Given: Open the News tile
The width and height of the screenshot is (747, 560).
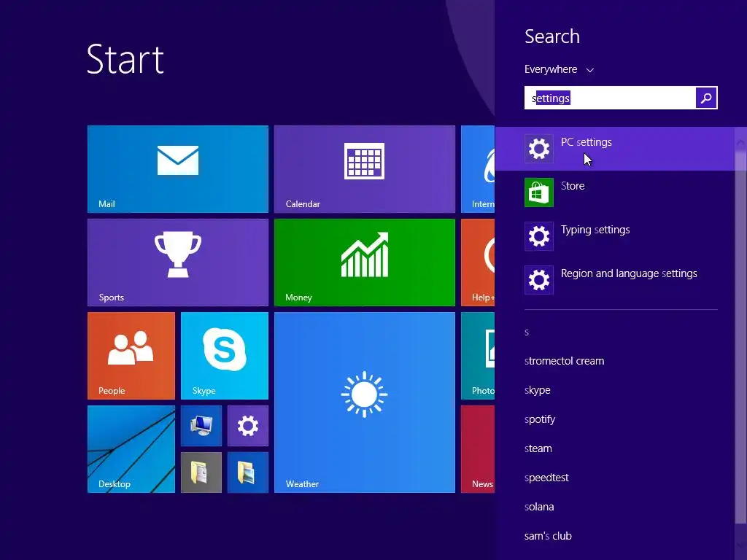Looking at the screenshot, I should (x=478, y=449).
